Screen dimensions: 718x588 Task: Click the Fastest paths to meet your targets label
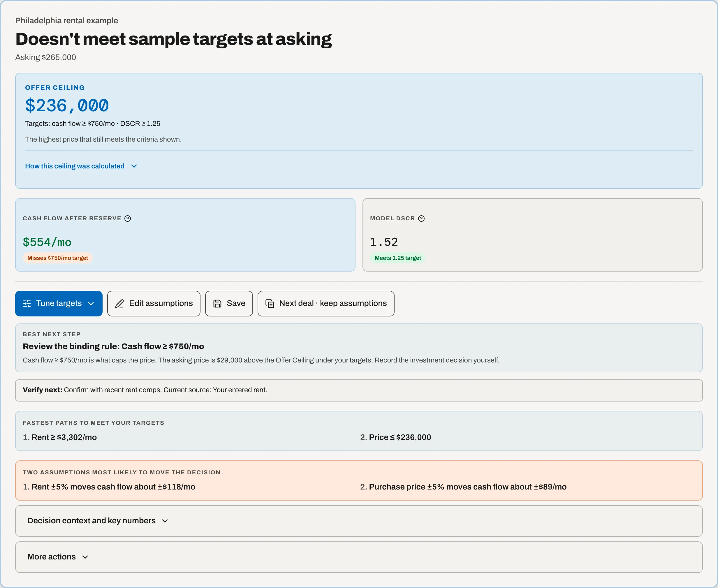point(94,423)
